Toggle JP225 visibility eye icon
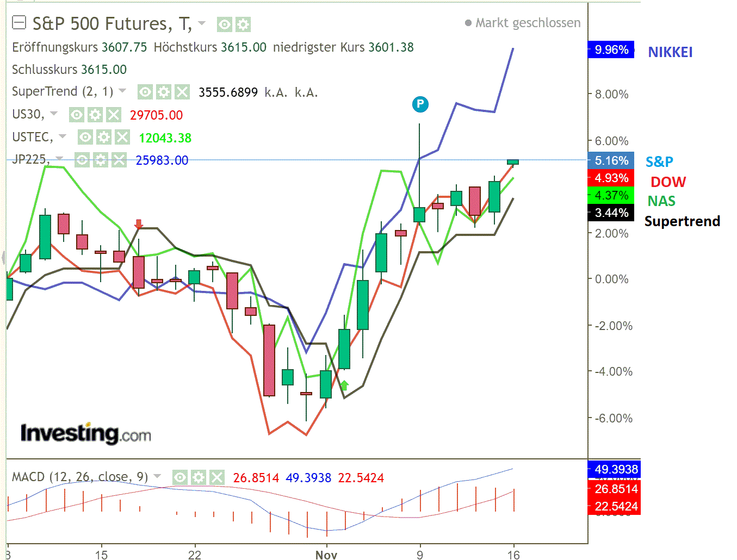 (82, 160)
